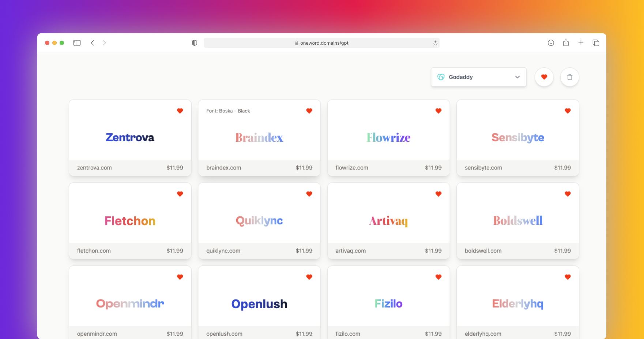View the Openlush logo preview
644x339 pixels.
coord(259,304)
